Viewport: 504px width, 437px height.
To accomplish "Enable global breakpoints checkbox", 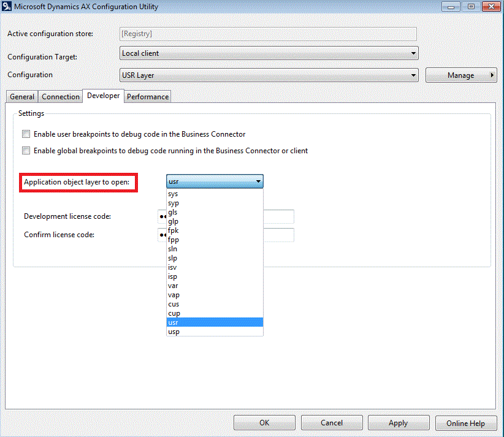I will click(26, 151).
